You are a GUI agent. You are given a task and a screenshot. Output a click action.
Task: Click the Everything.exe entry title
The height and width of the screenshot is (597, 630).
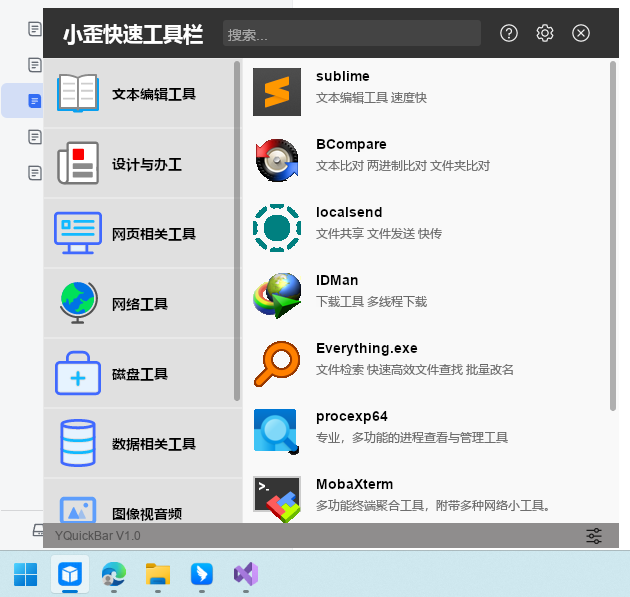(367, 348)
